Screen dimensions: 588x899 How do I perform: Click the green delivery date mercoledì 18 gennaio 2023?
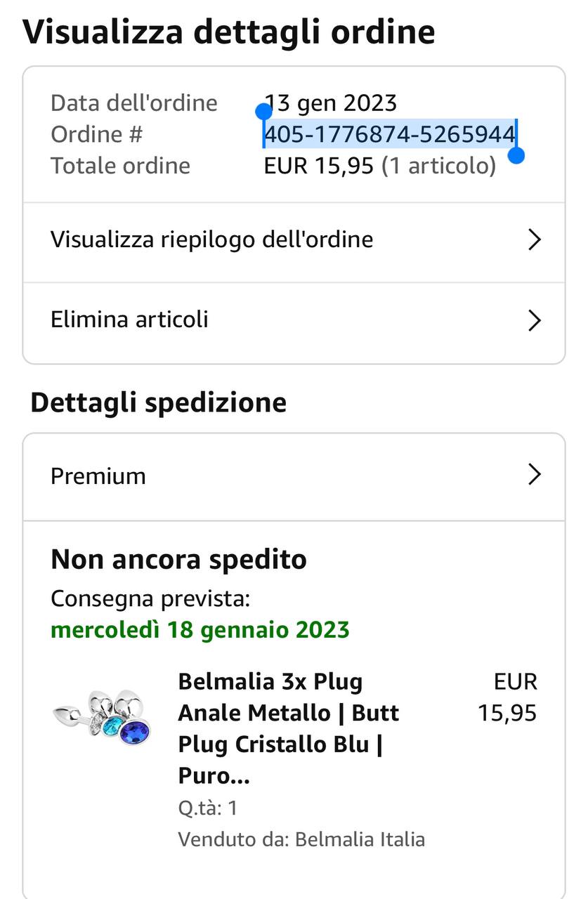(200, 629)
